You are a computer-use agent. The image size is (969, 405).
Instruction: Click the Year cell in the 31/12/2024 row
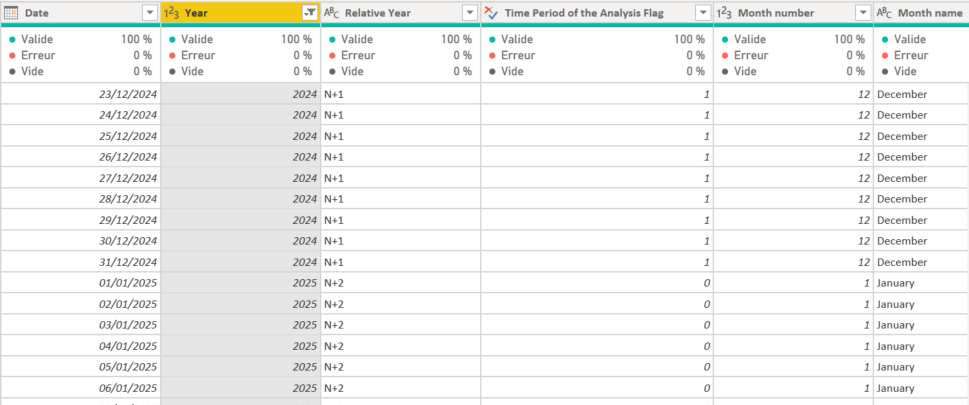pos(240,262)
